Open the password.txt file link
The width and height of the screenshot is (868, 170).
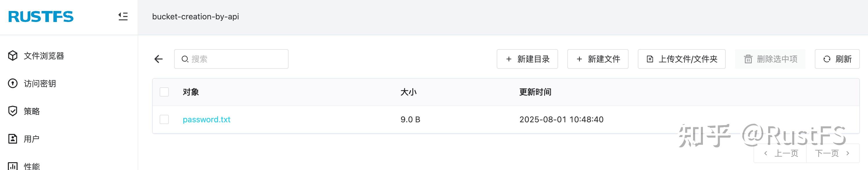[206, 119]
